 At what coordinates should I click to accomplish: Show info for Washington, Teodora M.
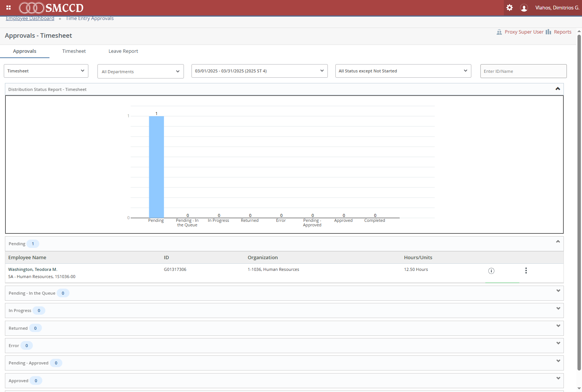click(491, 271)
